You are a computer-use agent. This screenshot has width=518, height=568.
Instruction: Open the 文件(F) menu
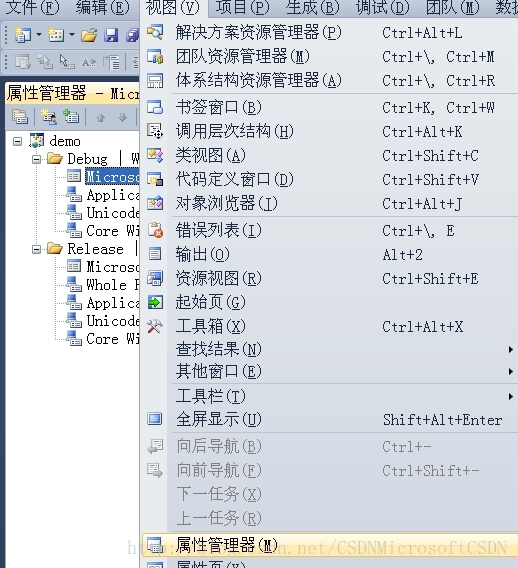point(32,7)
